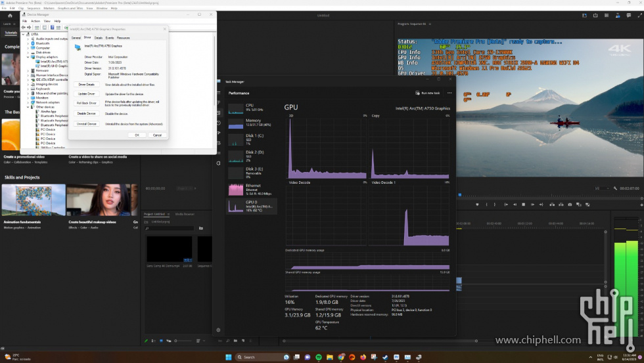The width and height of the screenshot is (644, 363).
Task: Step back one frame in Program Monitor
Action: click(515, 204)
